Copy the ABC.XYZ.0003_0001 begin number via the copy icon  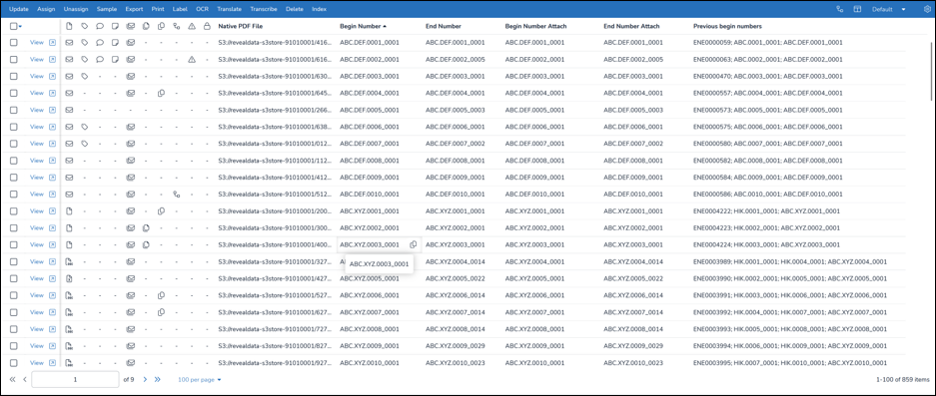click(x=413, y=244)
